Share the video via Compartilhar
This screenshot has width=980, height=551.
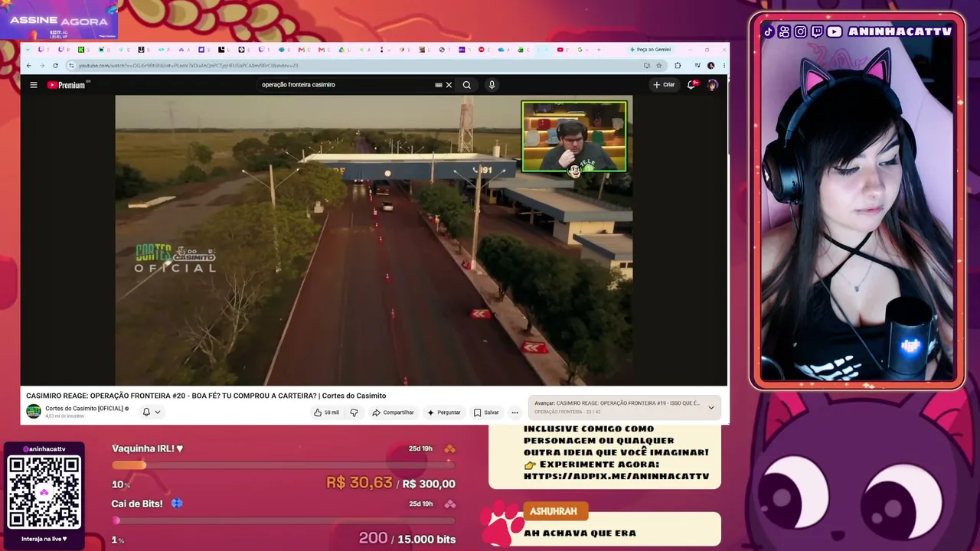393,412
